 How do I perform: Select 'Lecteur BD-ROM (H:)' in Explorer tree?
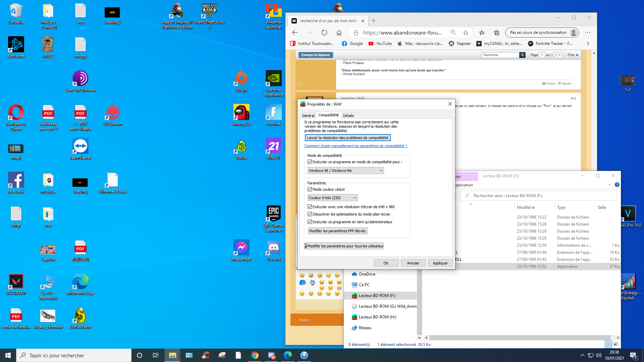coord(378,317)
